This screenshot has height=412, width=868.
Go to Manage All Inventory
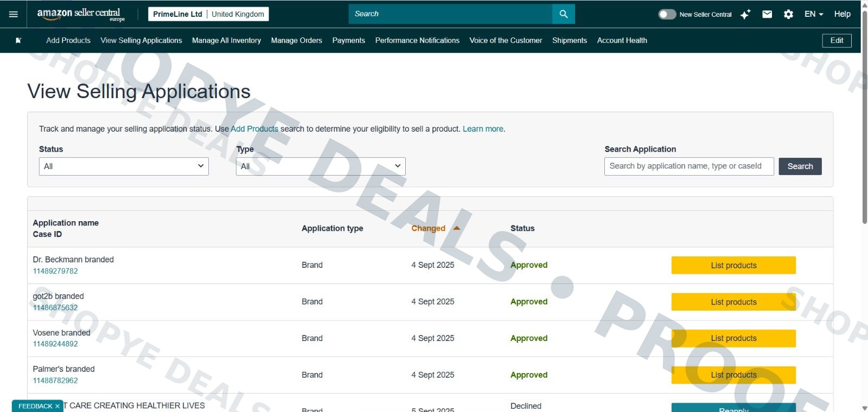(x=226, y=40)
